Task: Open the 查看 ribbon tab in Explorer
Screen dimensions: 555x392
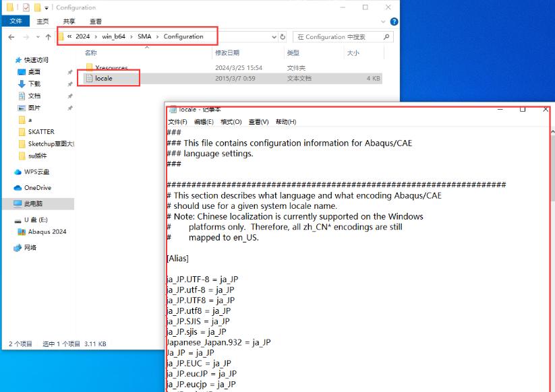Action: (96, 21)
